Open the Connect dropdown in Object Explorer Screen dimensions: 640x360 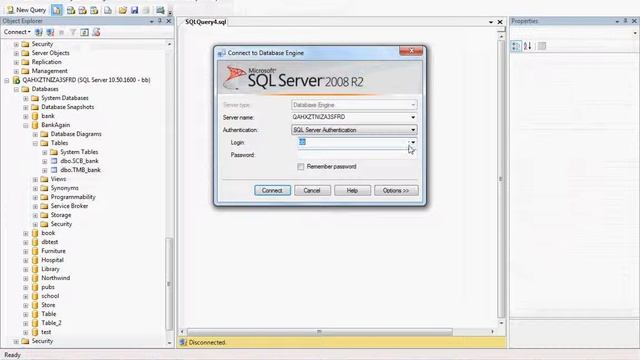pyautogui.click(x=17, y=32)
